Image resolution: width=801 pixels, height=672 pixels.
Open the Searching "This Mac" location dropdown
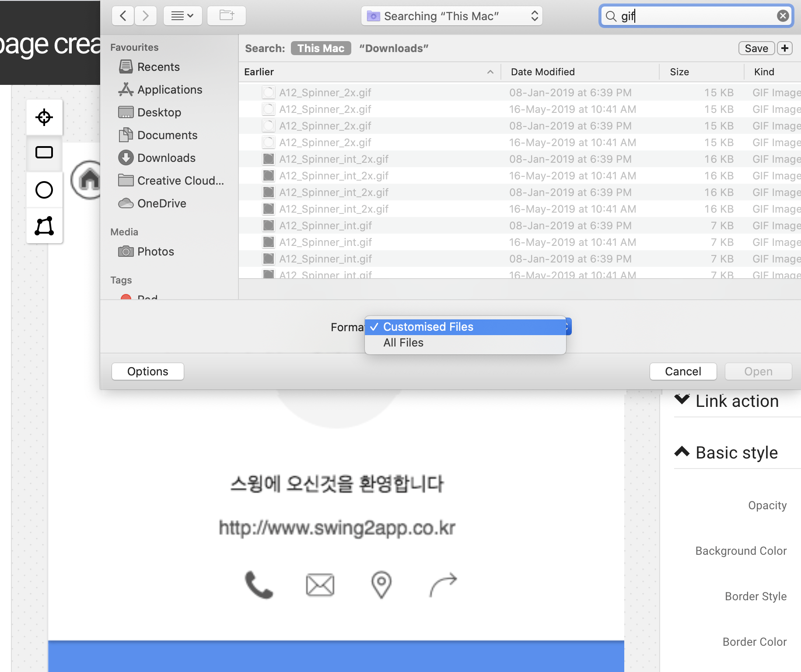tap(451, 16)
